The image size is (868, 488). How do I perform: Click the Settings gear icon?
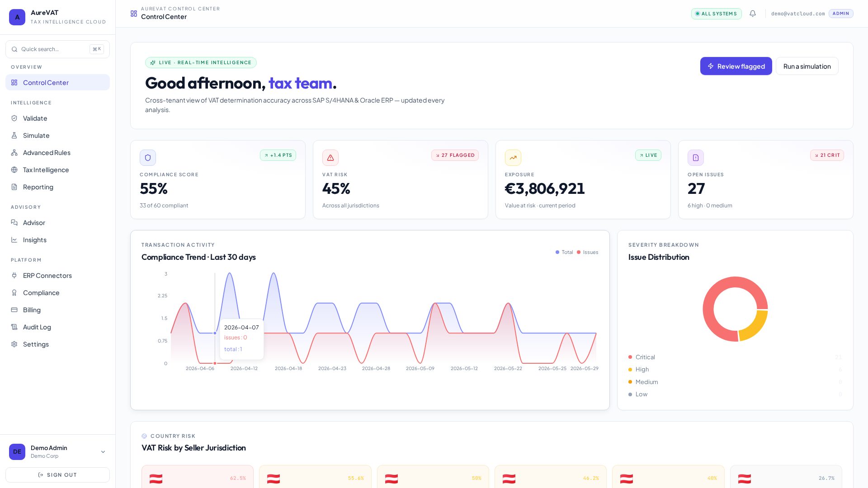click(x=14, y=344)
